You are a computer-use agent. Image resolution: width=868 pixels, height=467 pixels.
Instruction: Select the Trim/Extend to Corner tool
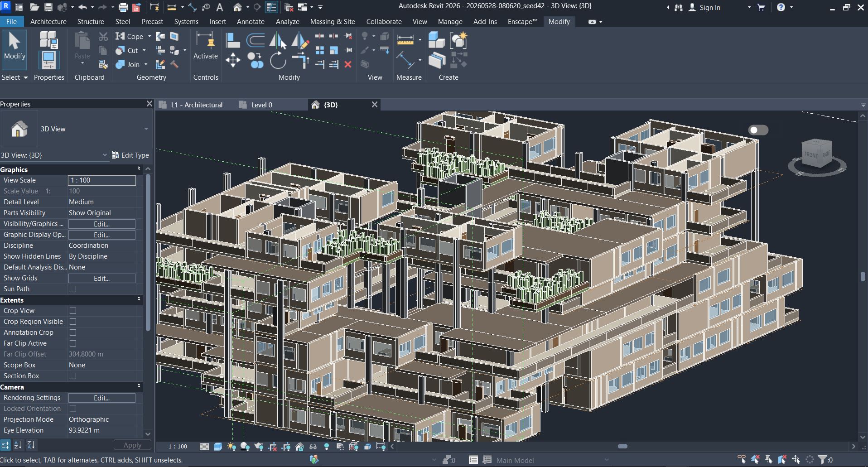pos(300,60)
